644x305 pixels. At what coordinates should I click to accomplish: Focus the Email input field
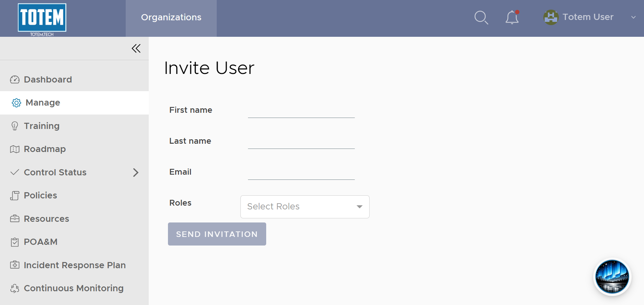pyautogui.click(x=301, y=172)
